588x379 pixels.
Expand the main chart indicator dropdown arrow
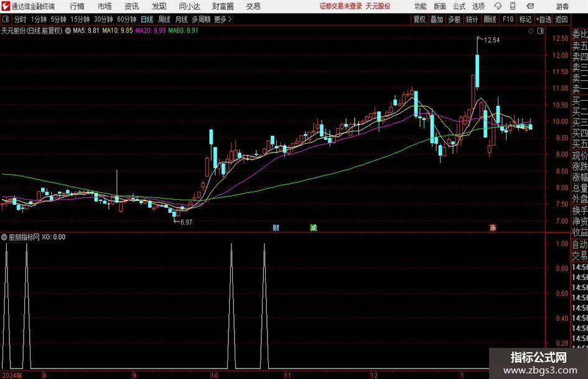(68, 30)
